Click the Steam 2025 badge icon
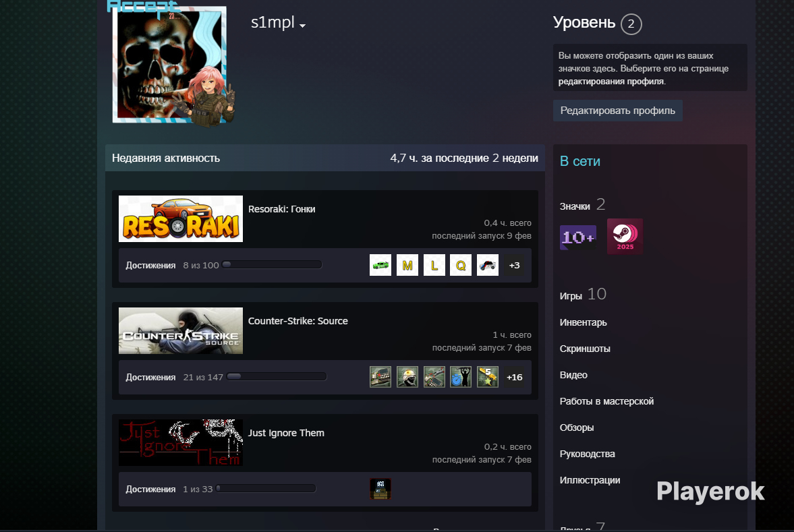The width and height of the screenshot is (794, 532). click(625, 237)
